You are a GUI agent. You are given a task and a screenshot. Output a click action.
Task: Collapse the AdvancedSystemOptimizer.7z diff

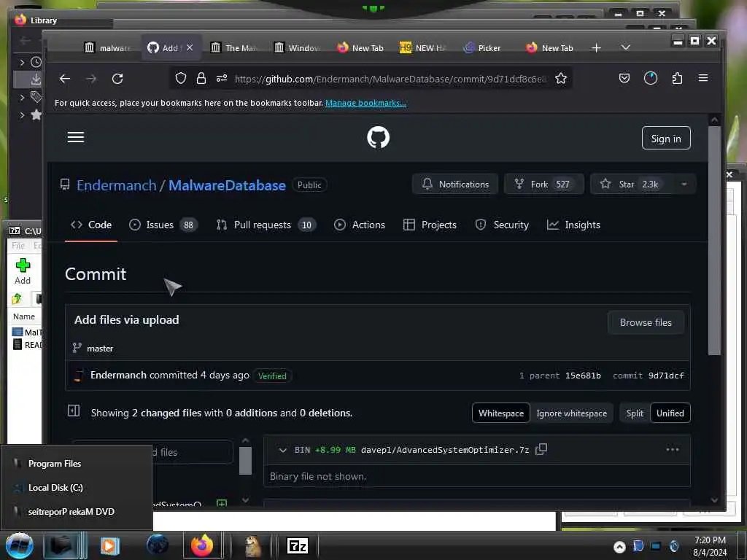pos(282,450)
